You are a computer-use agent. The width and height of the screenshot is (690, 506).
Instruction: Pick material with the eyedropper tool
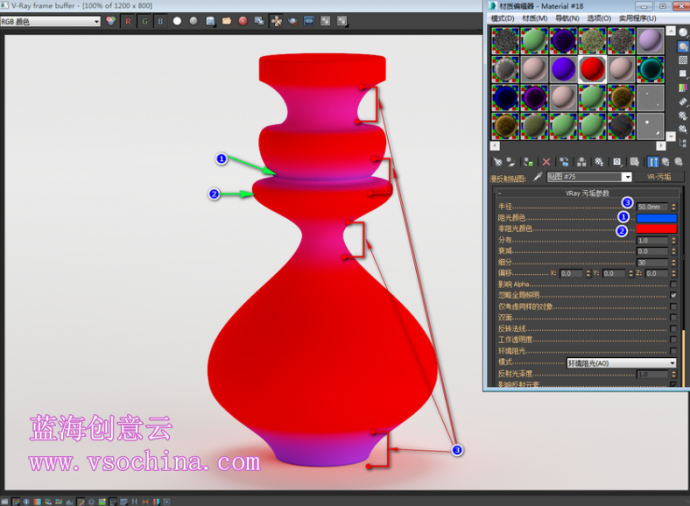click(537, 177)
